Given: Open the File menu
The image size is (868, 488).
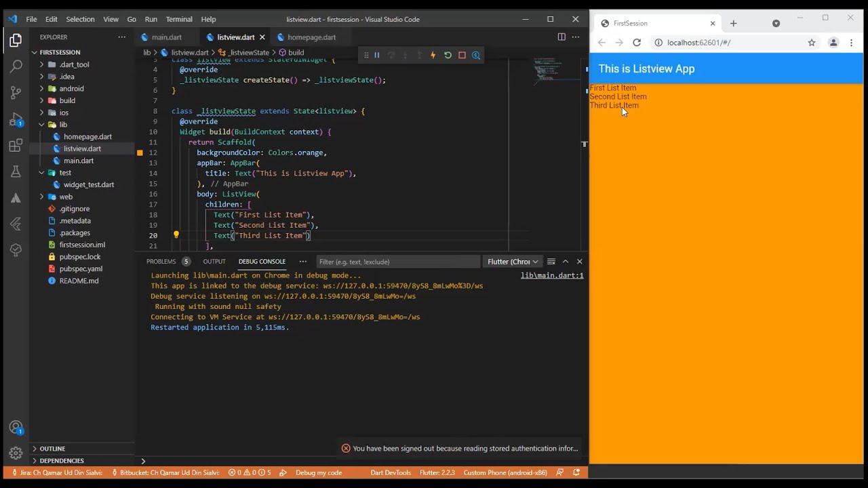Looking at the screenshot, I should click(32, 19).
